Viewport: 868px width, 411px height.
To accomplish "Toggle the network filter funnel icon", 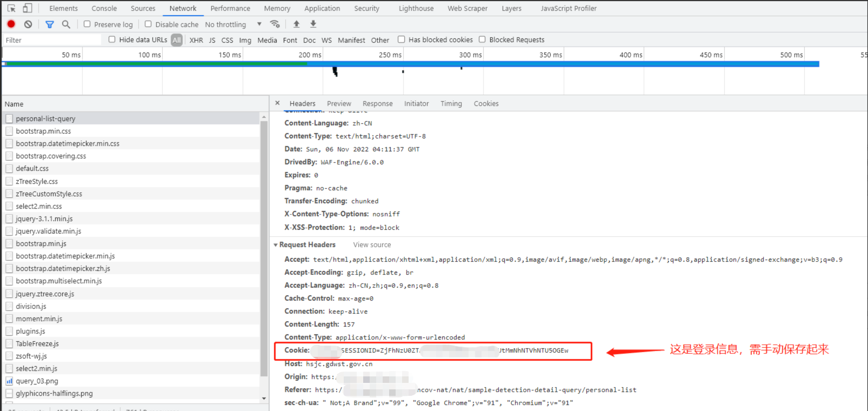I will click(50, 24).
